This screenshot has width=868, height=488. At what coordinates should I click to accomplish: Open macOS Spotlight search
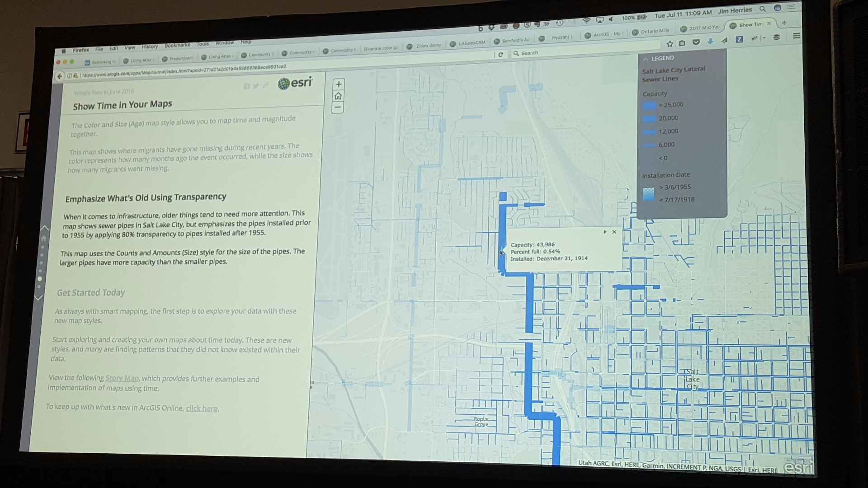(x=763, y=9)
